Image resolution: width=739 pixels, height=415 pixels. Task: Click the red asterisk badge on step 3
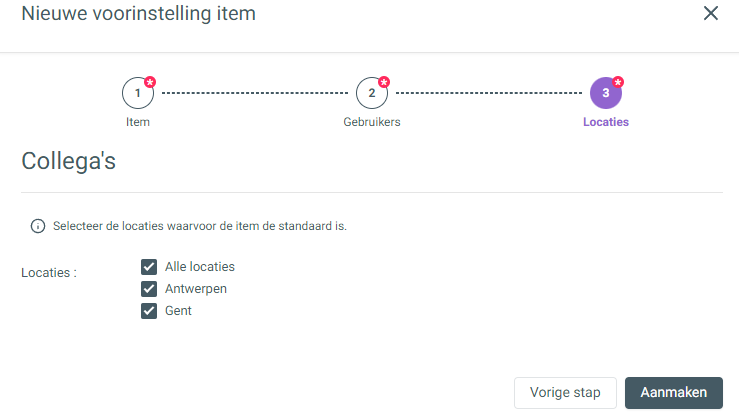(x=618, y=82)
